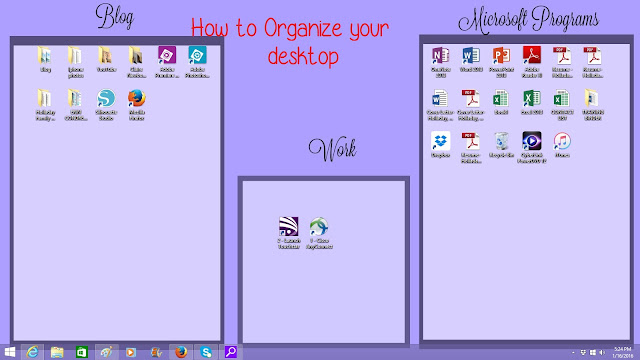
Task: Open Firefox from the taskbar
Action: tap(181, 352)
